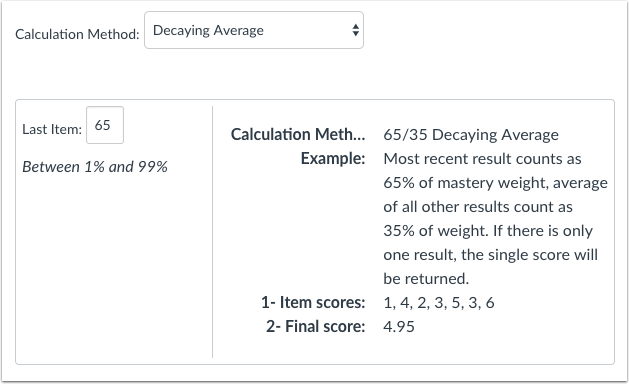The image size is (629, 384).
Task: Open the Calculation Method dropdown
Action: point(254,30)
